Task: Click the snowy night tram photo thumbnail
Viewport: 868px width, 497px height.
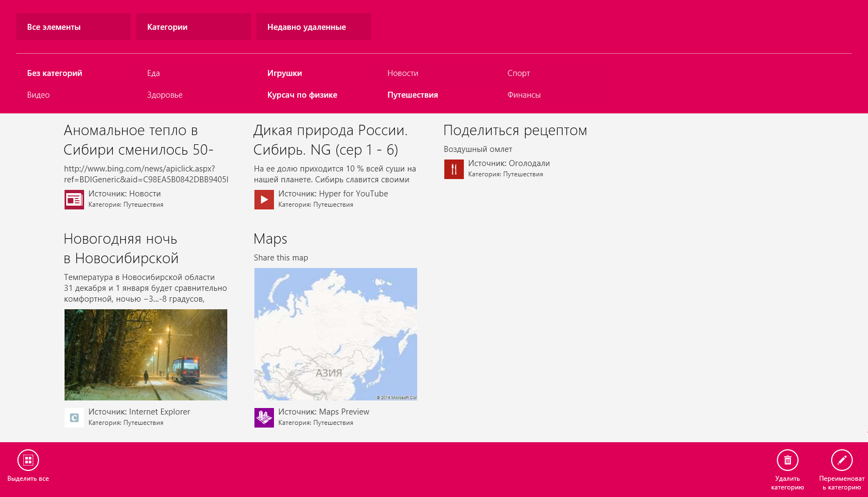Action: click(146, 355)
